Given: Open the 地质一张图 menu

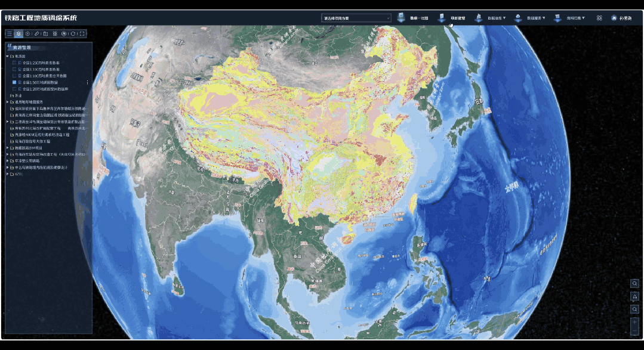Looking at the screenshot, I should coord(419,18).
